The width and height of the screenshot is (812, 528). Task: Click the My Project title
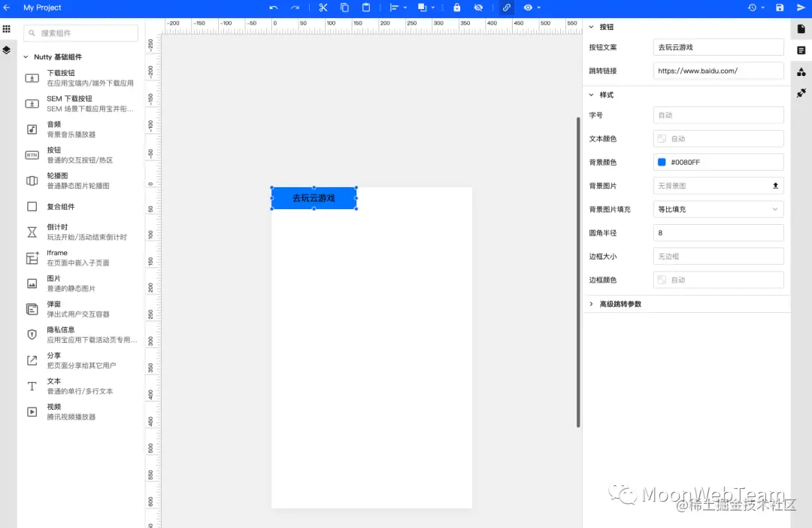[x=42, y=8]
